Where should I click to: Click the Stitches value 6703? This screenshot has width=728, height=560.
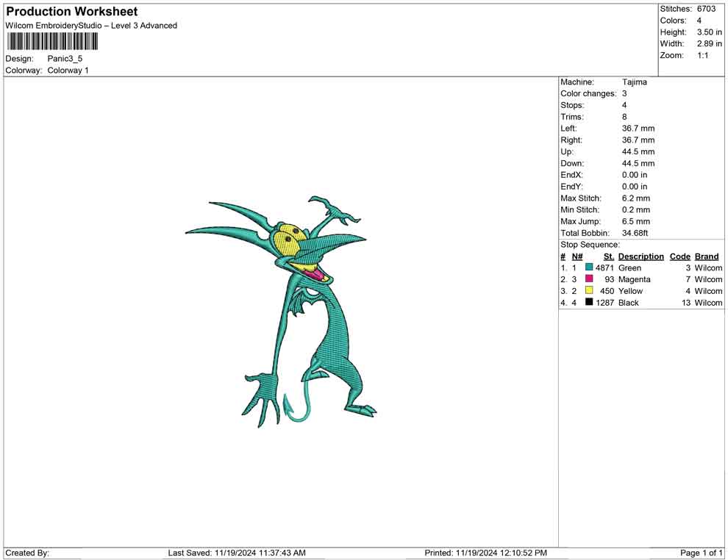point(706,9)
